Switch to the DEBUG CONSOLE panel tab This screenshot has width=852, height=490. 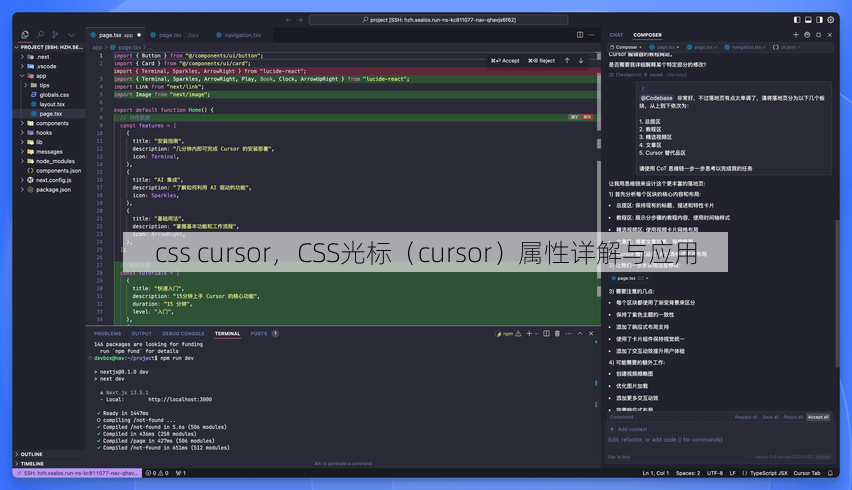[x=183, y=334]
